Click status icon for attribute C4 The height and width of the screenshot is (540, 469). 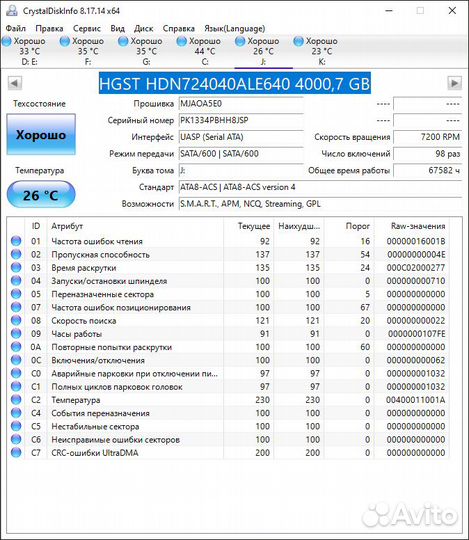16,413
